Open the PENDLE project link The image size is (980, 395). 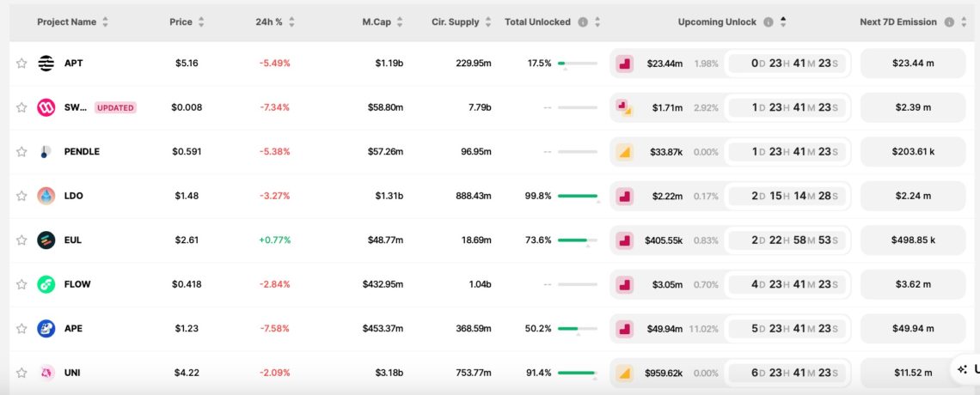tap(82, 152)
